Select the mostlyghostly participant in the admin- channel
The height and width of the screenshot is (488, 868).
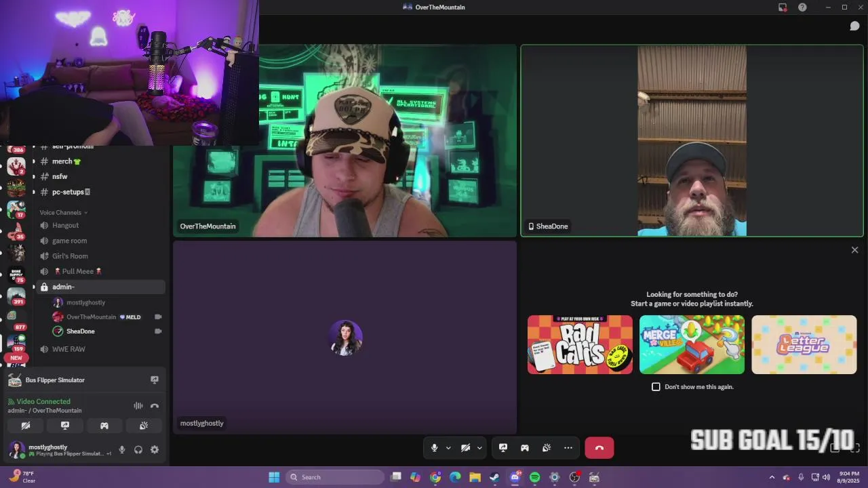click(x=107, y=302)
